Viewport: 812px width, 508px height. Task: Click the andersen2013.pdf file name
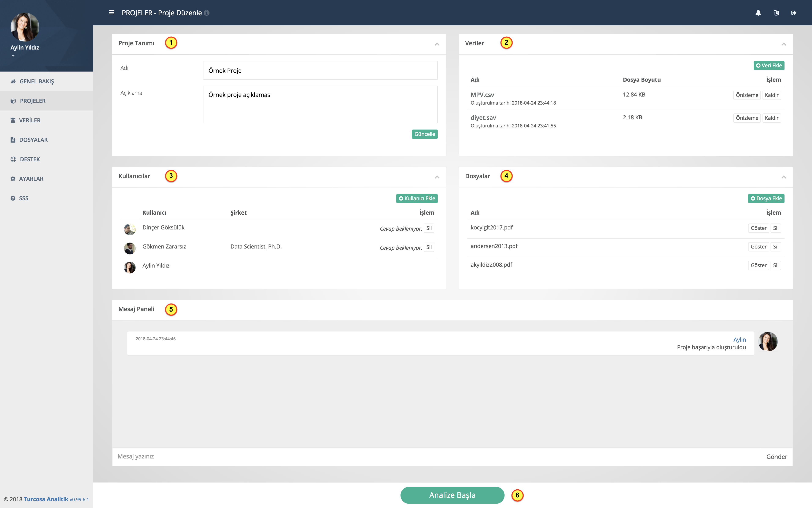[x=494, y=246]
